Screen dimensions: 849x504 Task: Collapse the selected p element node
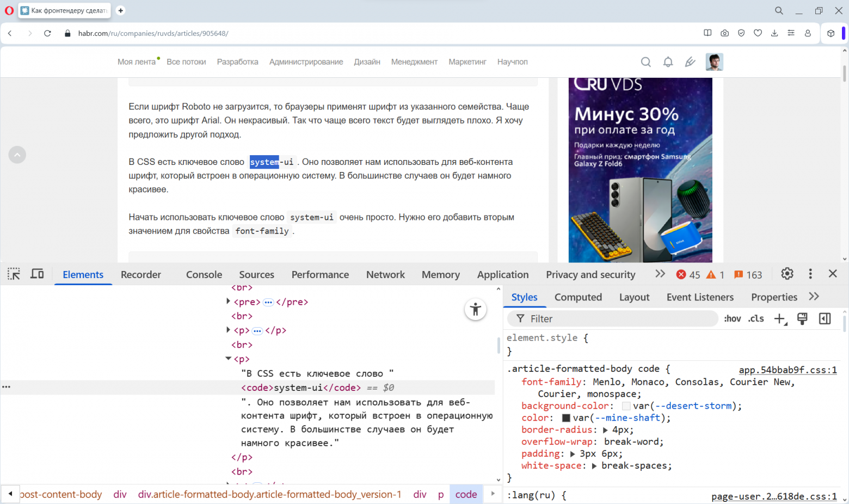[228, 359]
